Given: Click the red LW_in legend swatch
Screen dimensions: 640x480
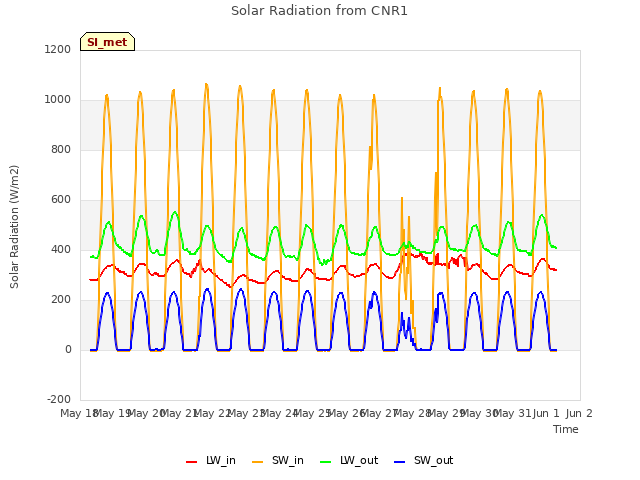Looking at the screenshot, I should coord(191,462).
